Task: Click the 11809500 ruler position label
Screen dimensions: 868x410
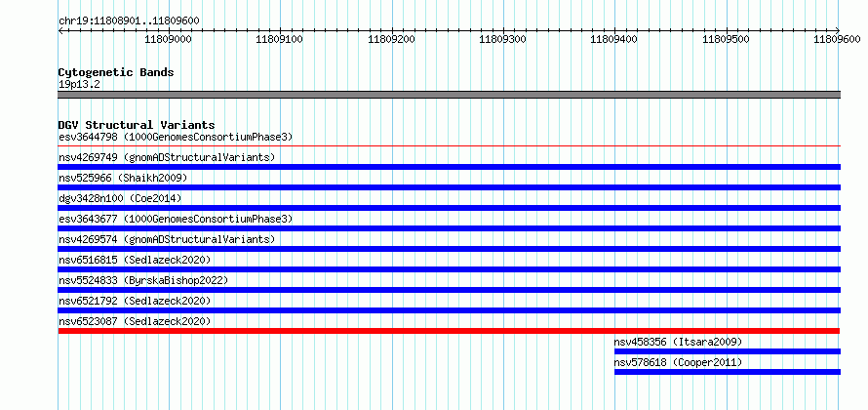Action: point(727,39)
